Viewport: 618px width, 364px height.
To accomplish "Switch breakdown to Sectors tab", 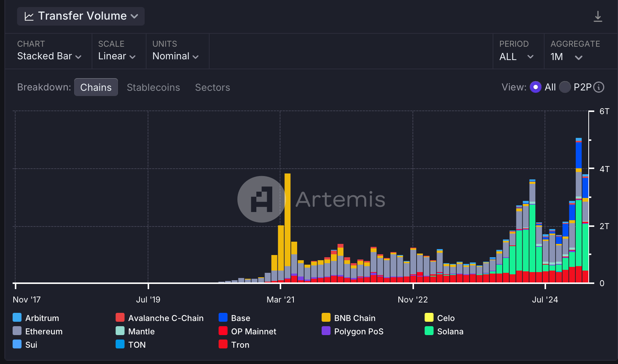I will tap(213, 87).
